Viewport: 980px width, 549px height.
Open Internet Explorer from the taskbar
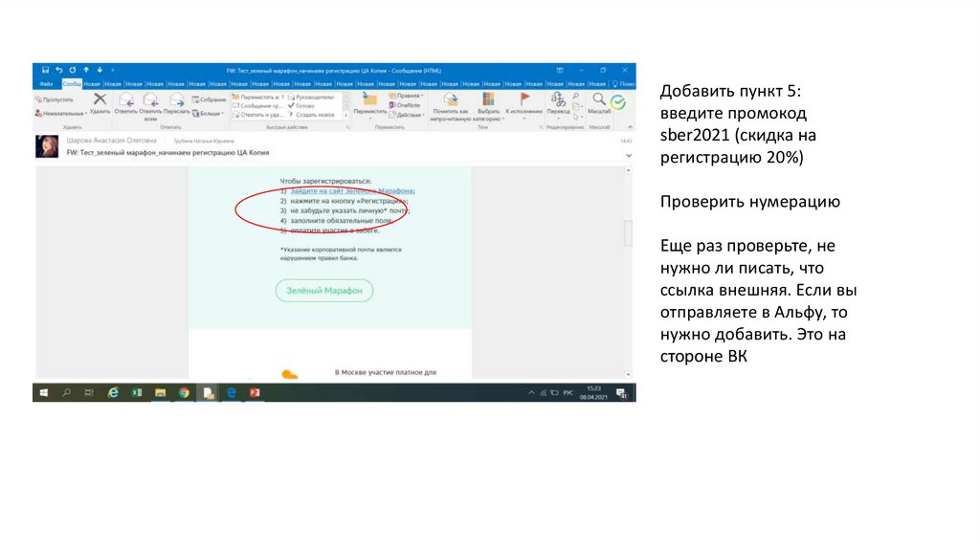(113, 393)
